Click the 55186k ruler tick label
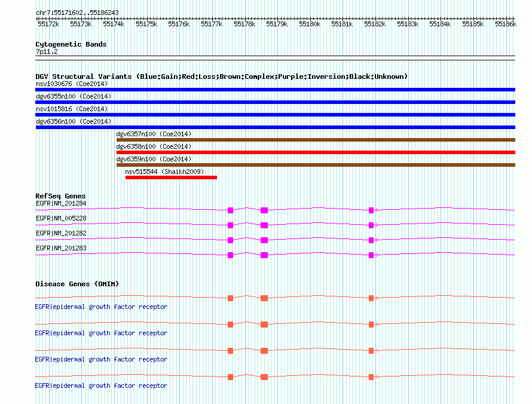Image resolution: width=532 pixels, height=404 pixels. (506, 24)
